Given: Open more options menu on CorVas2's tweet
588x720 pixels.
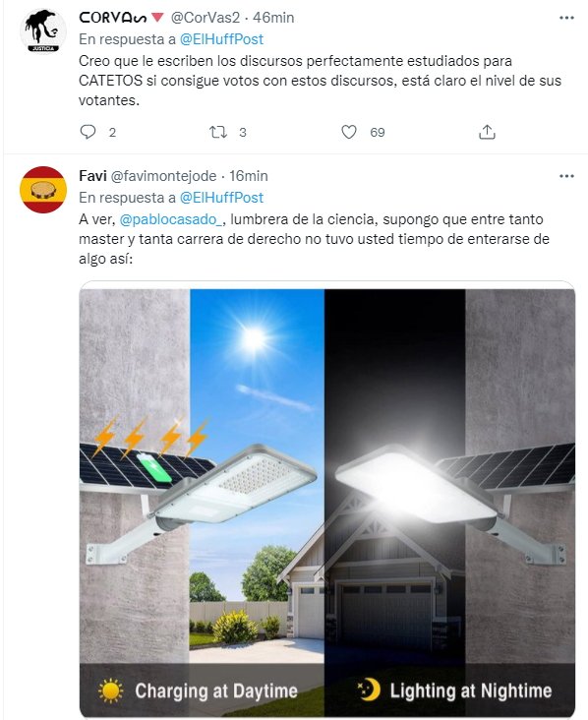Looking at the screenshot, I should 567,18.
